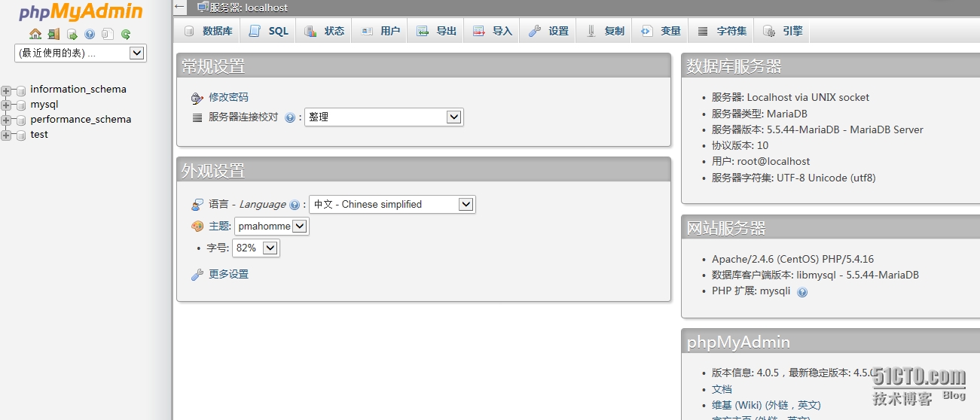
Task: Expand the mysql database node
Action: click(x=7, y=105)
